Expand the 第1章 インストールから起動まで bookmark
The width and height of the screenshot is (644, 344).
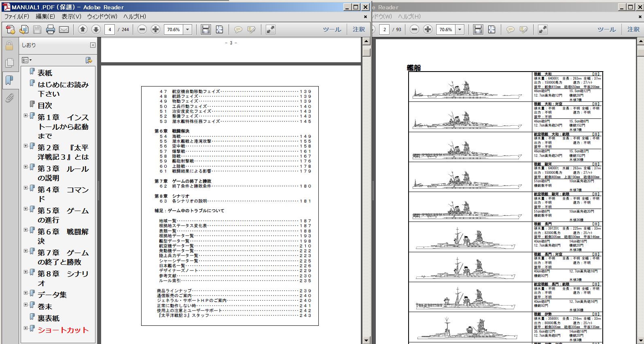pyautogui.click(x=26, y=116)
